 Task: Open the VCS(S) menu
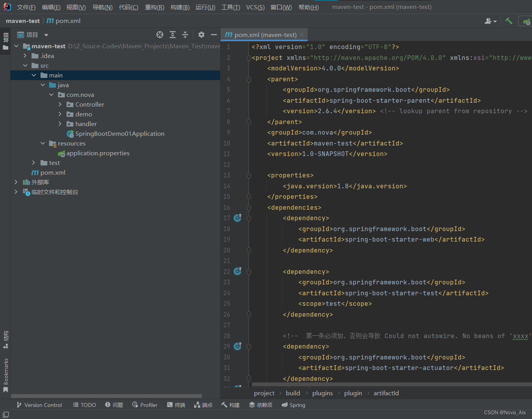255,7
